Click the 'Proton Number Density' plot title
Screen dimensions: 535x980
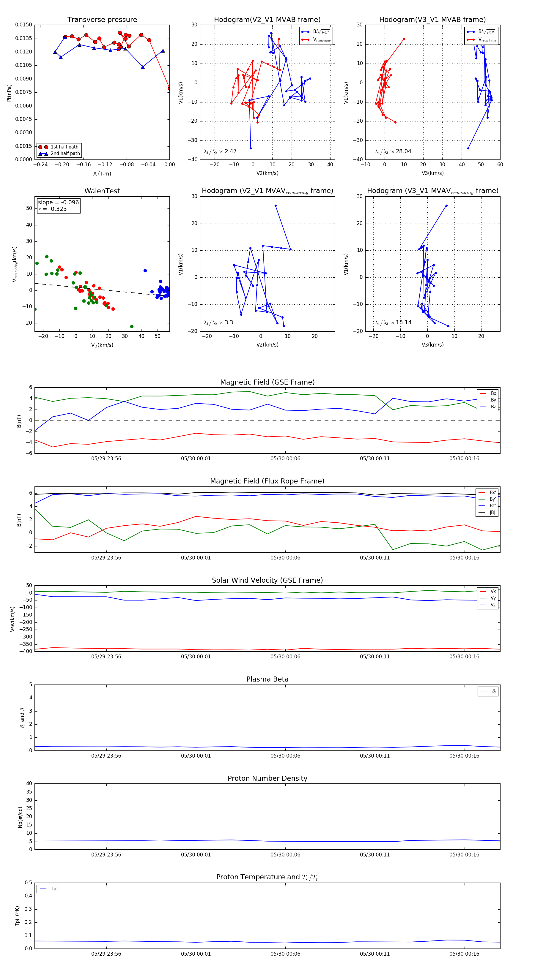pyautogui.click(x=267, y=778)
